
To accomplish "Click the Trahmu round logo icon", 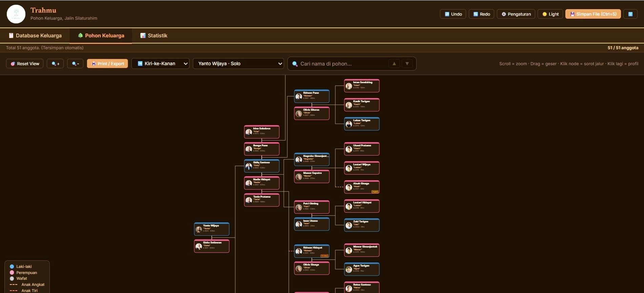I will (x=16, y=14).
